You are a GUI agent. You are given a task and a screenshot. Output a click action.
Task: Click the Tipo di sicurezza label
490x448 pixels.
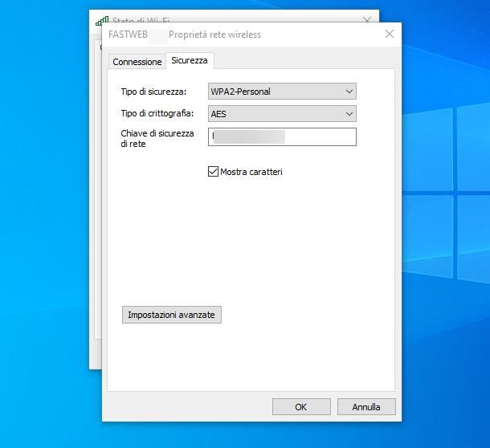pyautogui.click(x=153, y=92)
